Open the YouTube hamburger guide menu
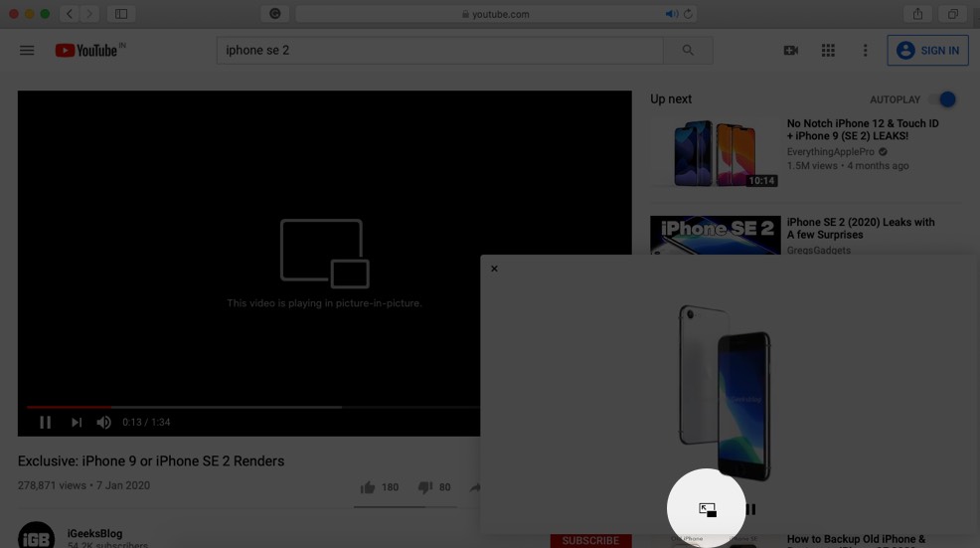 [27, 50]
